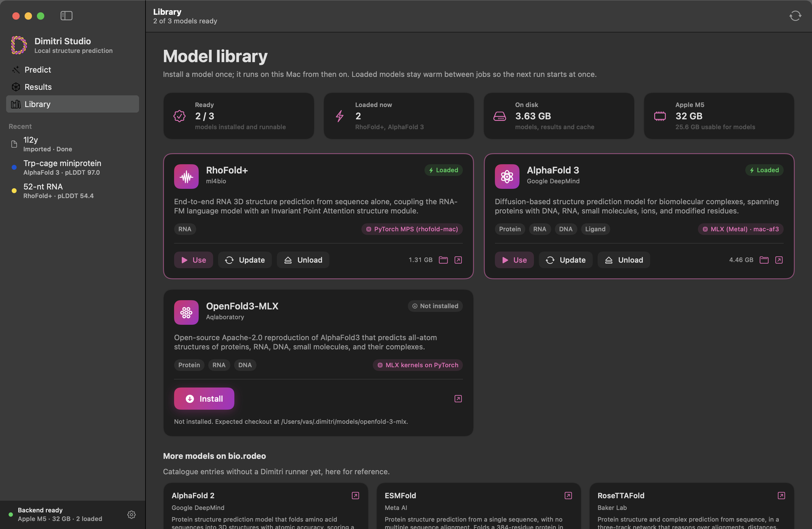Click the Ready checkmark badge icon
Viewport: 812px width, 529px height.
pyautogui.click(x=180, y=116)
